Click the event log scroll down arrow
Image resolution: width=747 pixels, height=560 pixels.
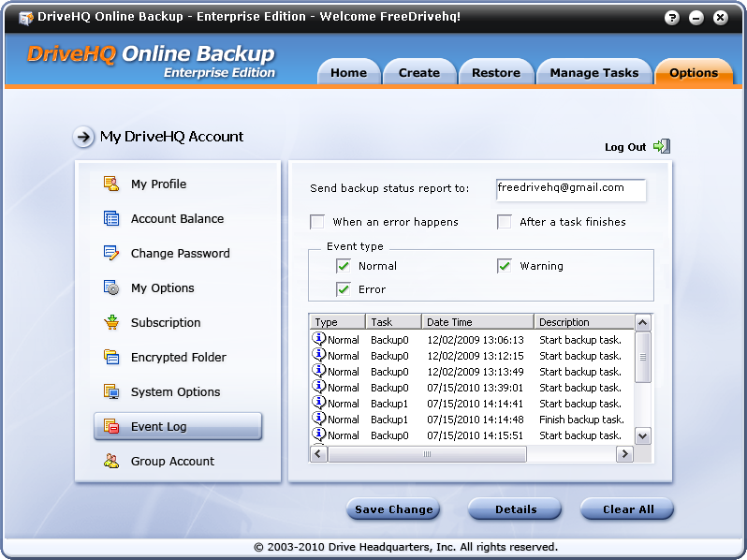[x=642, y=435]
